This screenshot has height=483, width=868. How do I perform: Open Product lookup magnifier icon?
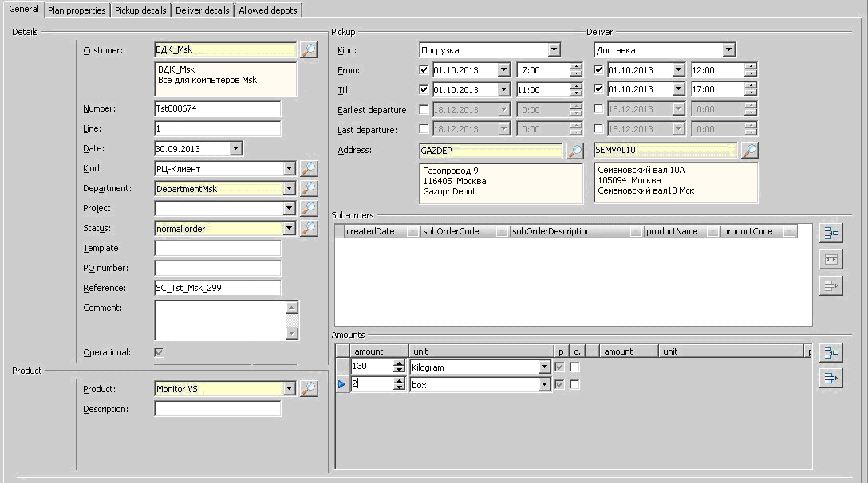click(308, 388)
